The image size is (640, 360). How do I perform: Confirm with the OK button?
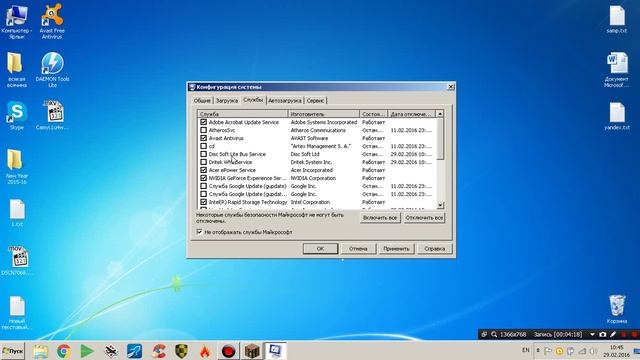coord(320,249)
